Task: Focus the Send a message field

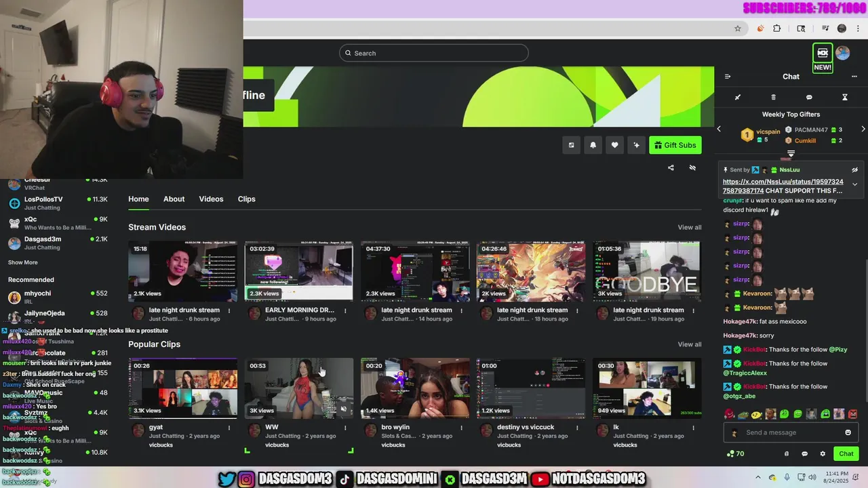Action: [x=791, y=432]
